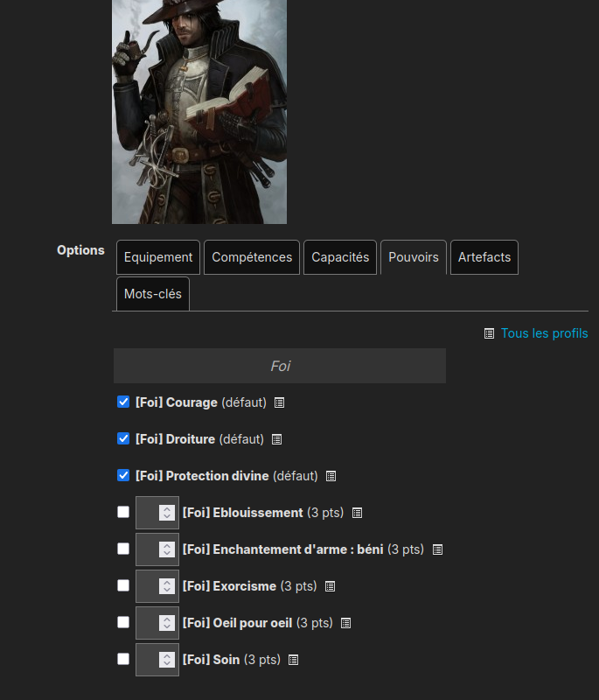Uncheck the [Foi] Protection divine checkbox
Viewport: 599px width, 700px height.
[x=123, y=475]
